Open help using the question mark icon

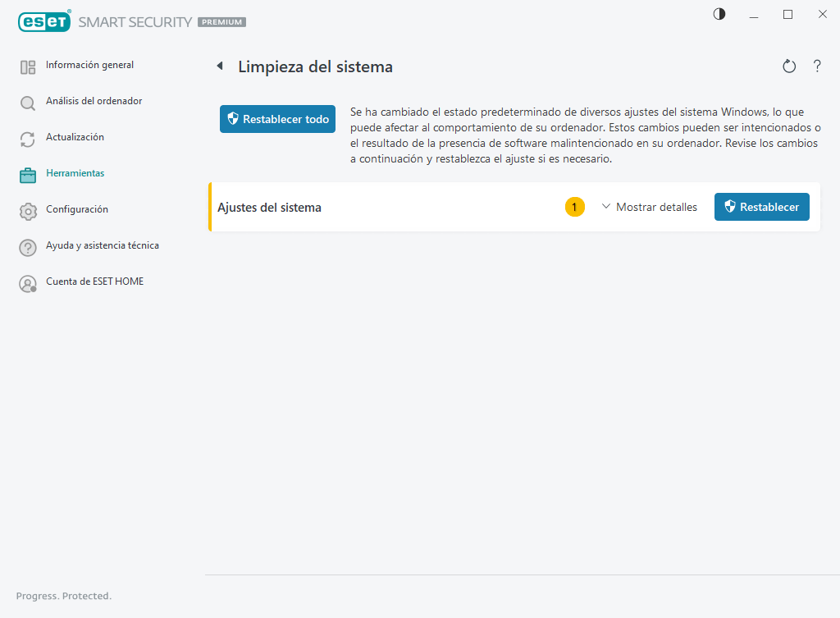pos(817,66)
